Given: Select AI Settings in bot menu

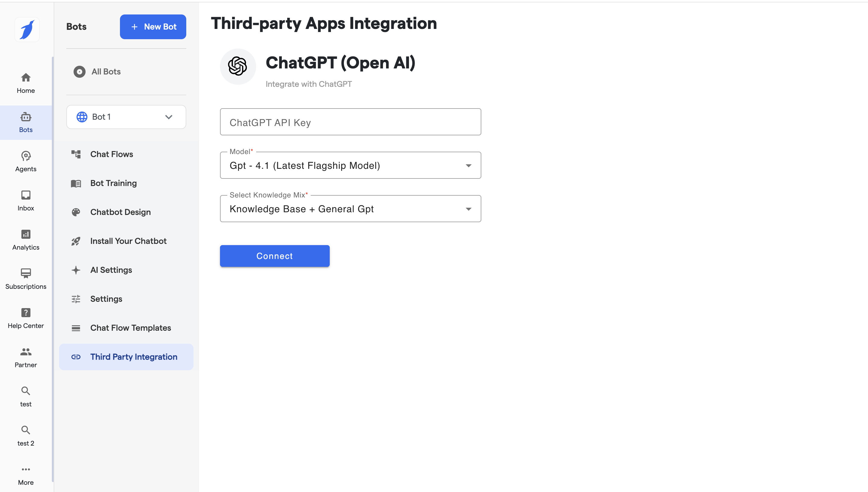Looking at the screenshot, I should click(111, 270).
